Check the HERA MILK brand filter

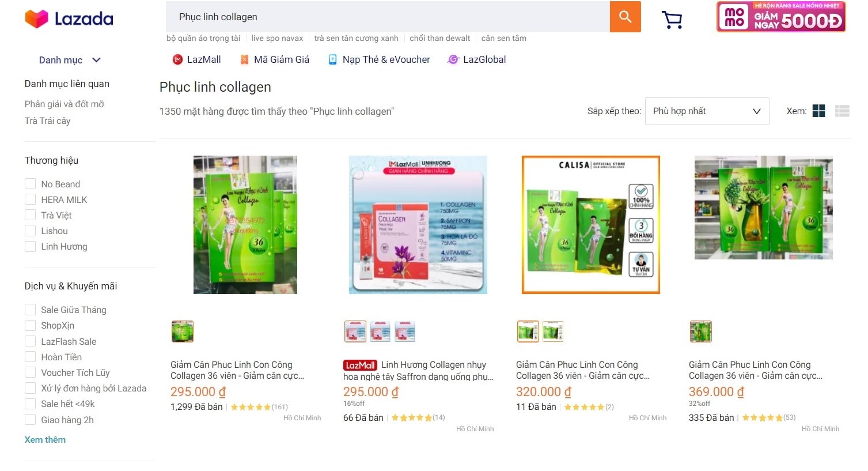(31, 199)
